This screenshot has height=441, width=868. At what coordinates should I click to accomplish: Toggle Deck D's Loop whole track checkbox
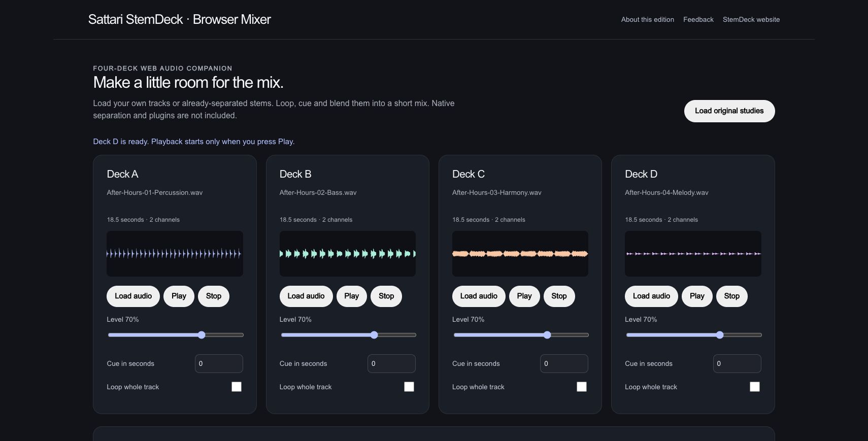pos(755,387)
